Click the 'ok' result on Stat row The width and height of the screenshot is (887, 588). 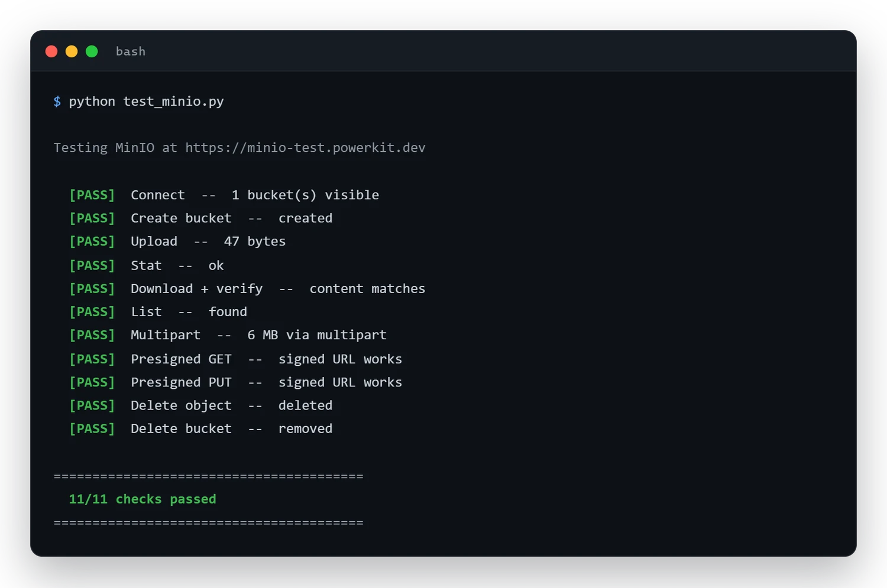click(x=216, y=265)
